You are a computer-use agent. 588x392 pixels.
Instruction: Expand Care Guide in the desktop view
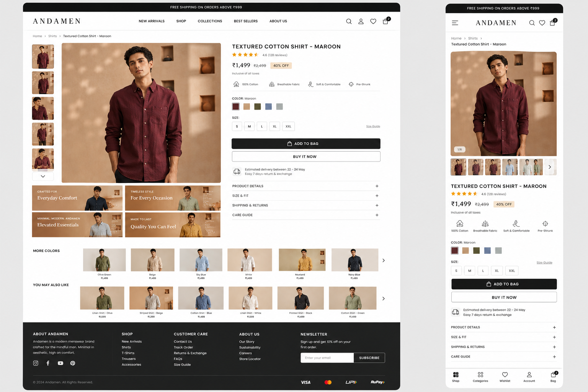tap(306, 215)
